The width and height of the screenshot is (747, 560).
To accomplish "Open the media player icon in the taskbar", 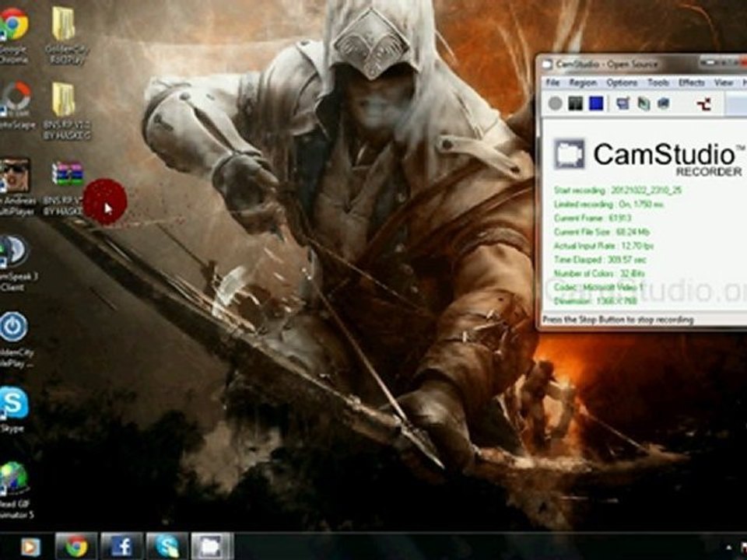I will 30,547.
